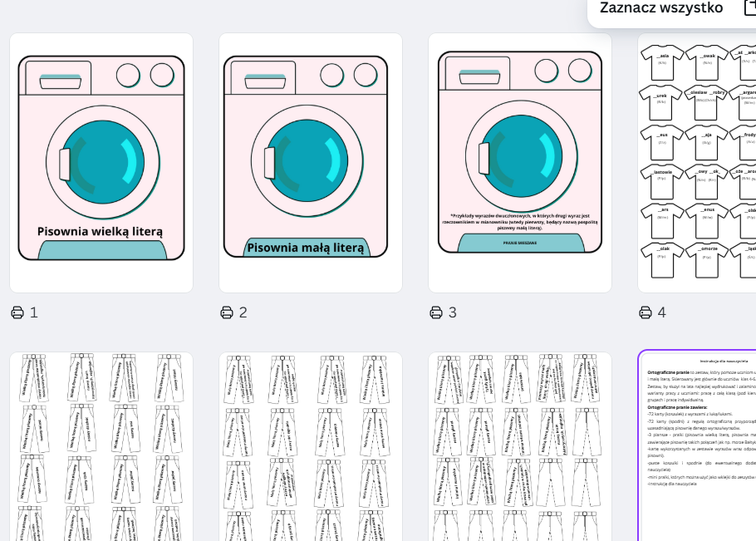Click the print icon beside page 2

click(x=227, y=312)
